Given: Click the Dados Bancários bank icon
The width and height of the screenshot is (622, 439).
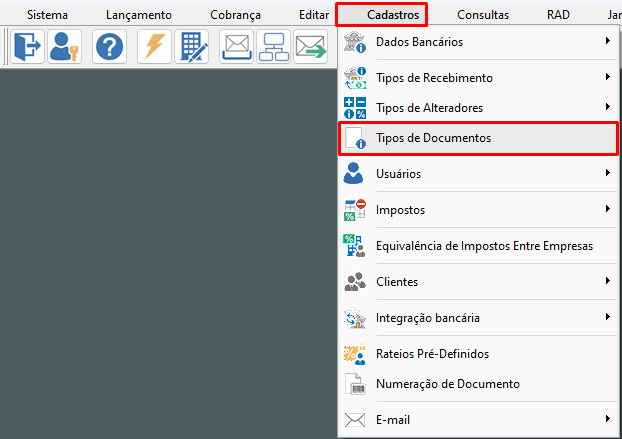Looking at the screenshot, I should (355, 42).
